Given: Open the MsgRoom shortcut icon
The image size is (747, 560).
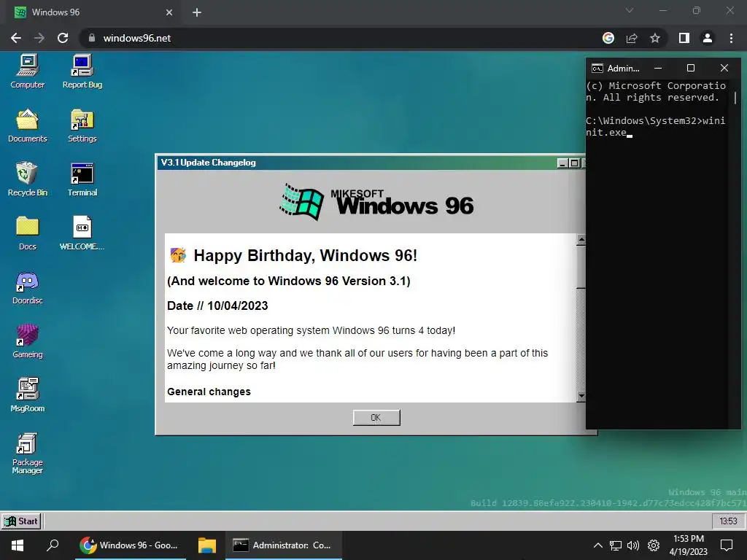Looking at the screenshot, I should (27, 395).
